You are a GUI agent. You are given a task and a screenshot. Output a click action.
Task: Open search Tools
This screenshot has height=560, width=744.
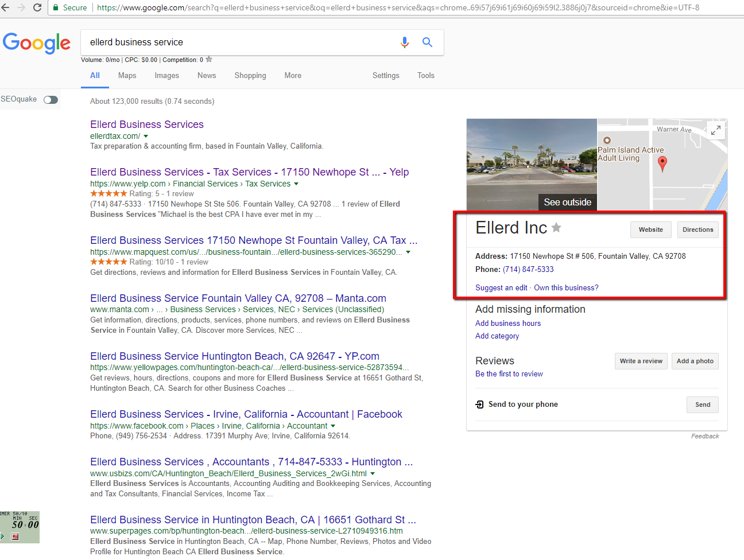click(x=426, y=76)
